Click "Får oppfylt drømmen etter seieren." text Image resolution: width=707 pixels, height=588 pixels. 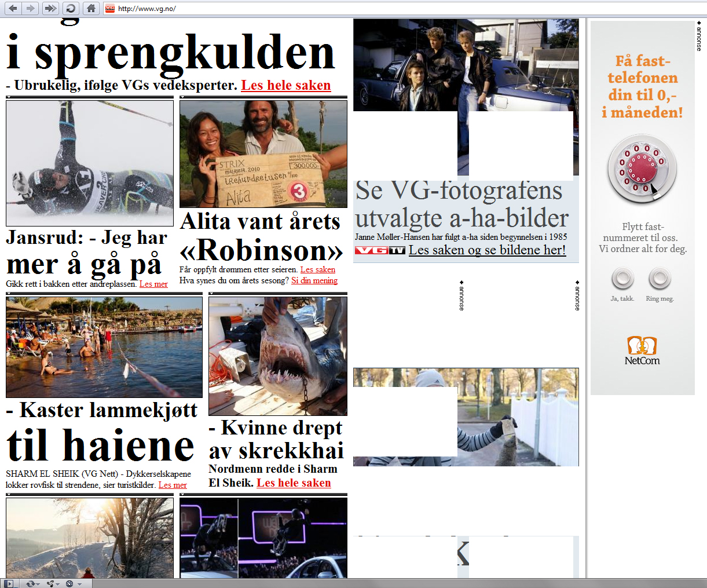pos(239,269)
